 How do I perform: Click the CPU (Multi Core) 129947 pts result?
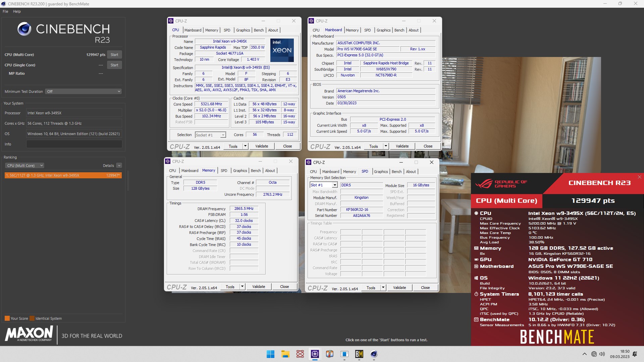click(96, 55)
